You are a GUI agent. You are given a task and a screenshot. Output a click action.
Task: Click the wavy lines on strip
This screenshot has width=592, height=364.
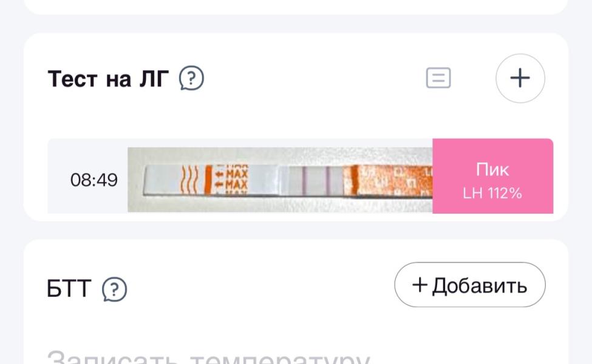pyautogui.click(x=189, y=180)
